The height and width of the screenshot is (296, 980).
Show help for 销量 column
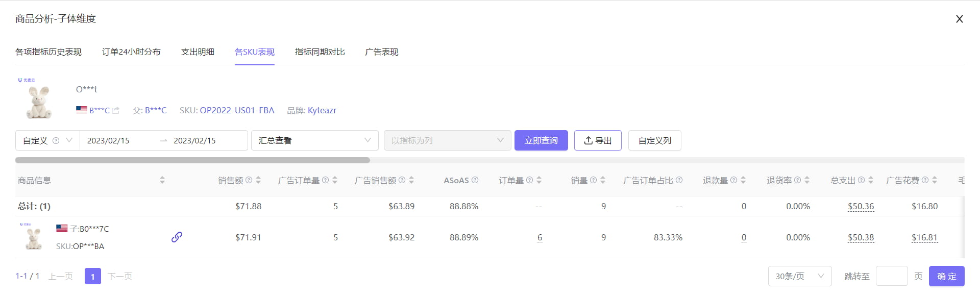point(594,180)
